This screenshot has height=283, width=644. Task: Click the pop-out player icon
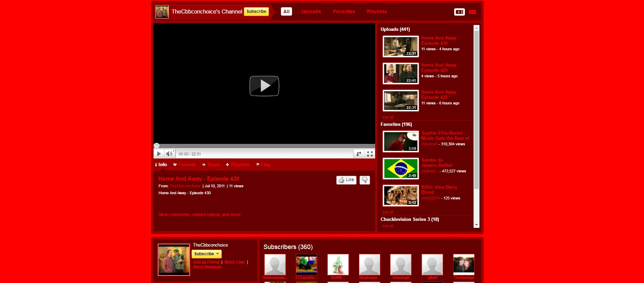(x=359, y=154)
